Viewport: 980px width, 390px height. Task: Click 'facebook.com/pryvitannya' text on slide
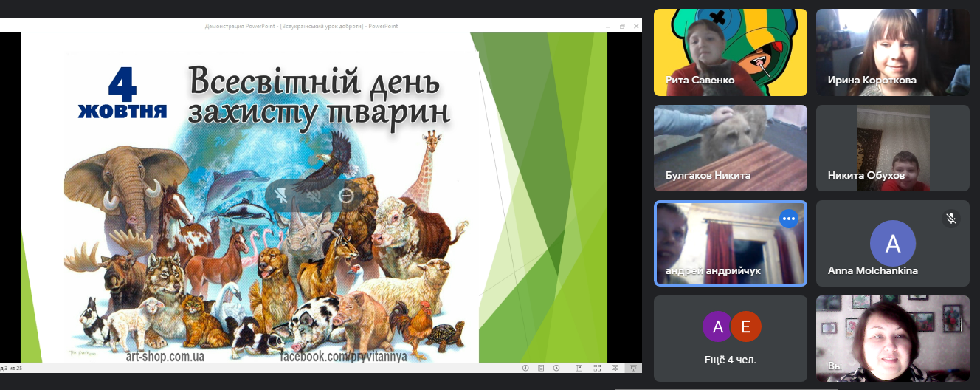click(x=343, y=357)
